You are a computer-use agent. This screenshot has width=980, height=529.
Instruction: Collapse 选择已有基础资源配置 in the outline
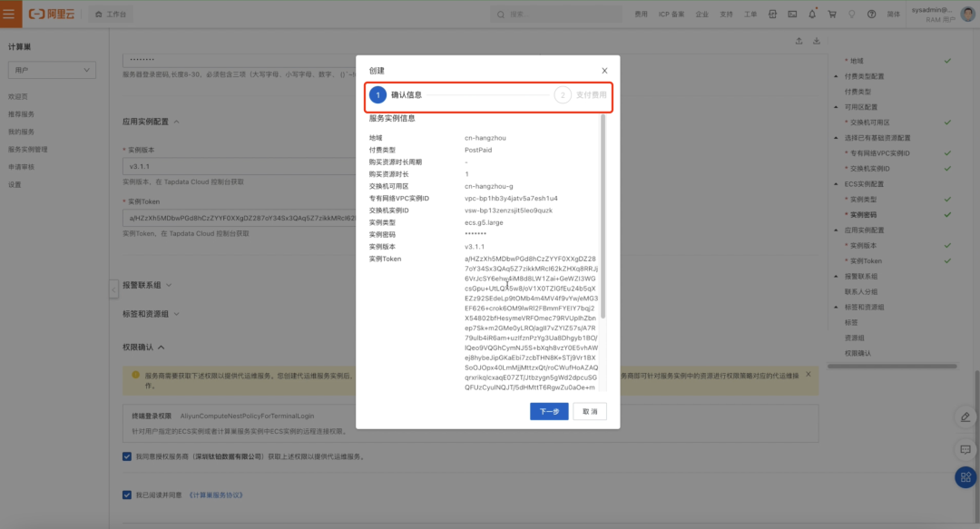[836, 138]
